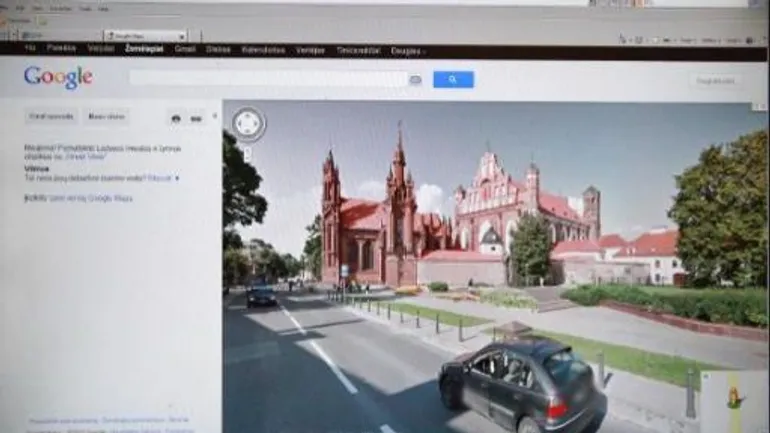770x433 pixels.
Task: Open Kalendorius in the top navigation bar
Action: tap(263, 49)
